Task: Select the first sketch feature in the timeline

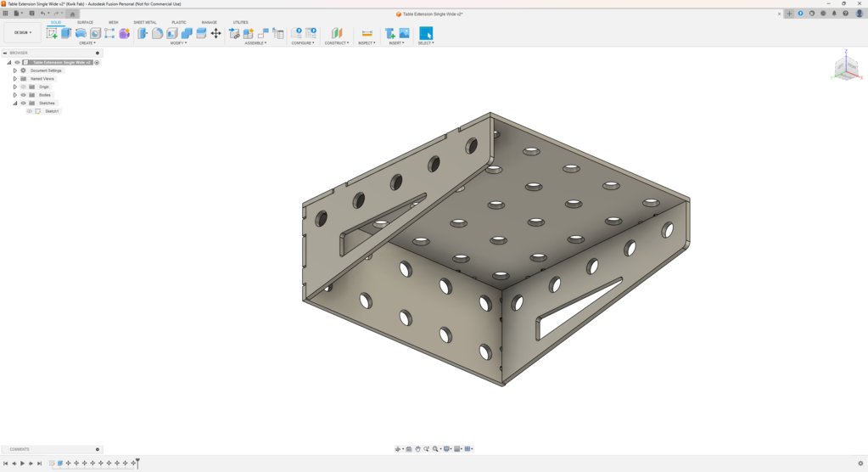Action: tap(52, 464)
